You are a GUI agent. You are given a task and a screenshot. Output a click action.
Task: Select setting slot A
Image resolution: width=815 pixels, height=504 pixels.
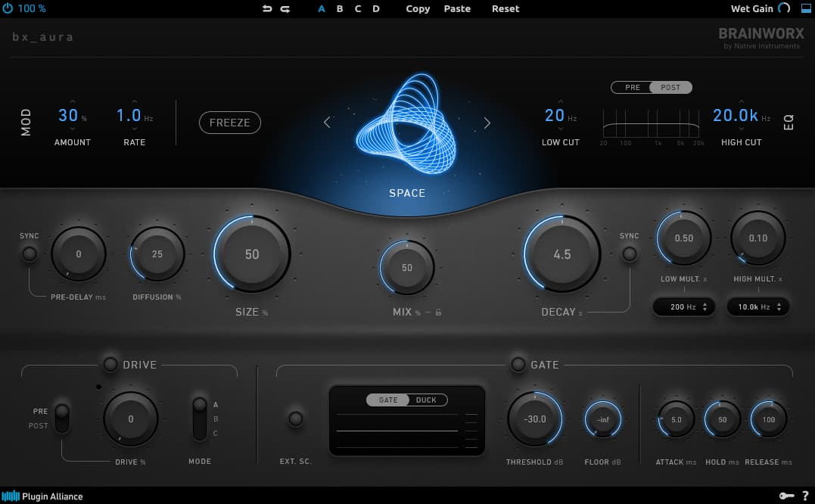(x=322, y=9)
